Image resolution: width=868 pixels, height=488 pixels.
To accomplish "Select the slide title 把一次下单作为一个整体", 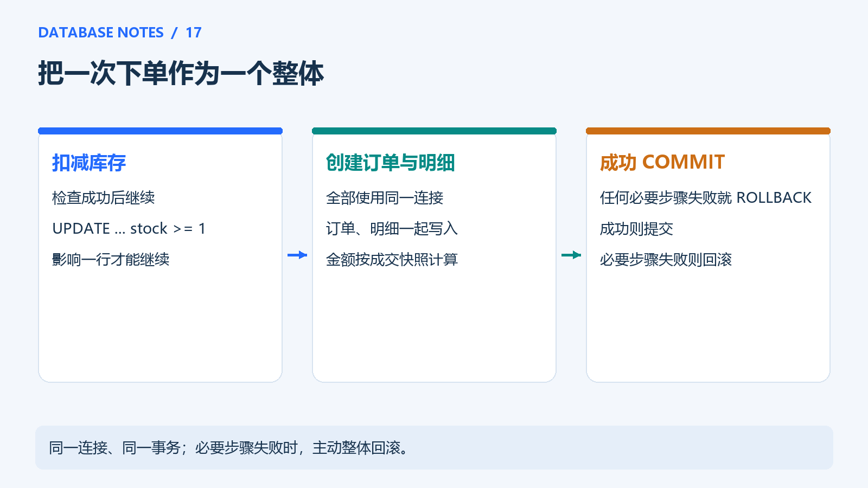I will (x=181, y=73).
